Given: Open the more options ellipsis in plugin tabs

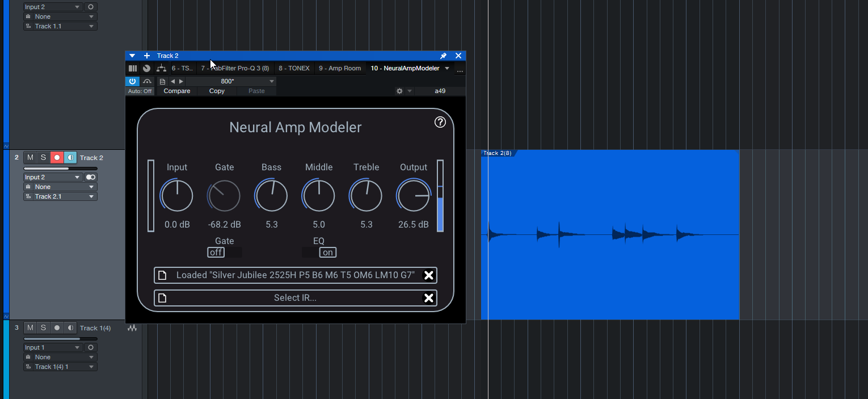Looking at the screenshot, I should [460, 69].
